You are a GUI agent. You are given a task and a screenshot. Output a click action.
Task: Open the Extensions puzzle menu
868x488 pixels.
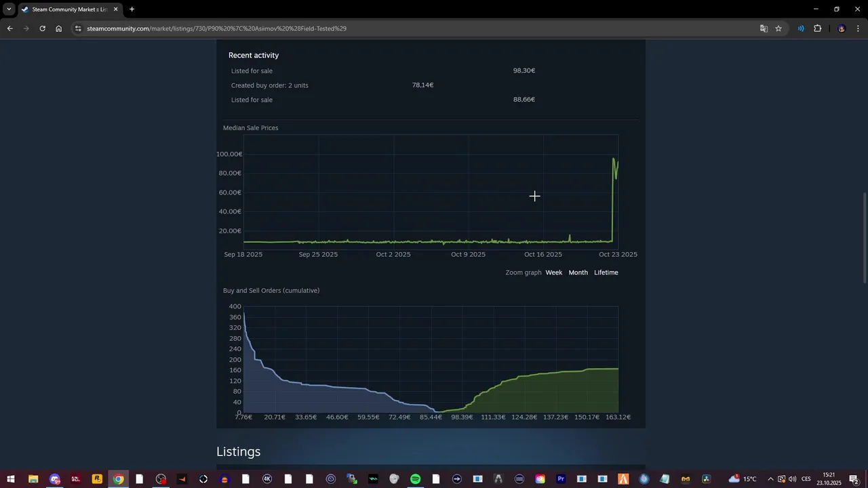pos(817,28)
